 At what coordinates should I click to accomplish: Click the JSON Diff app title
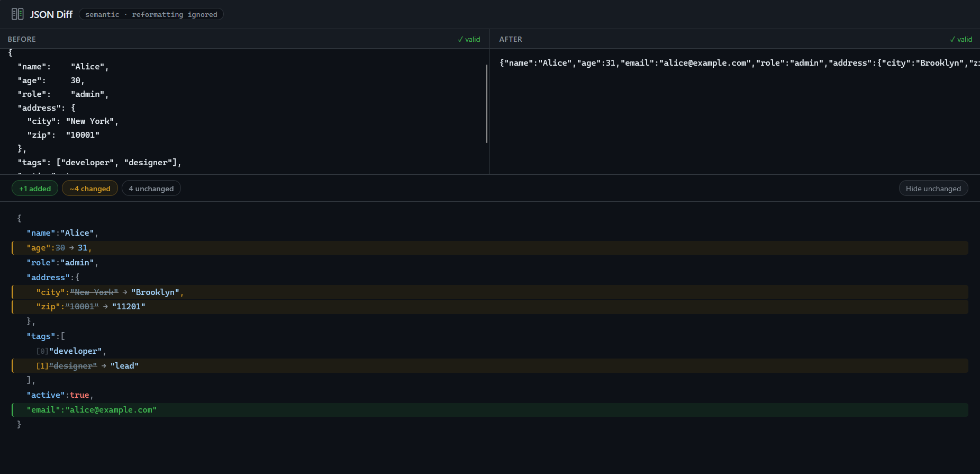click(x=51, y=14)
